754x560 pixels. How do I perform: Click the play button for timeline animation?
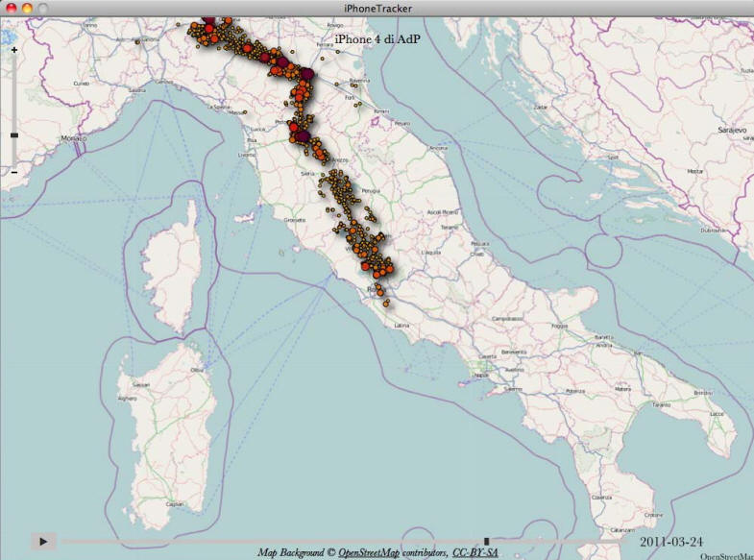(x=43, y=542)
